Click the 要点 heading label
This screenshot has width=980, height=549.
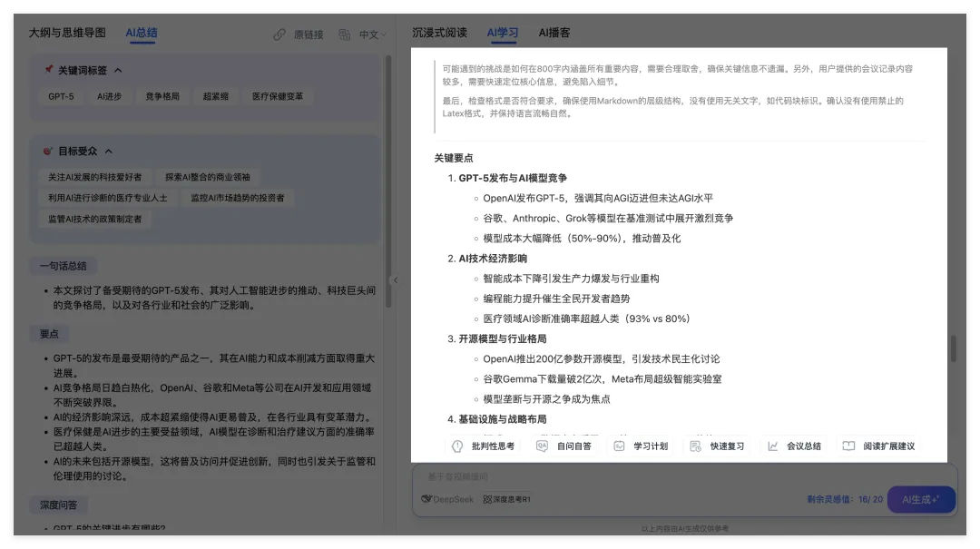(49, 334)
